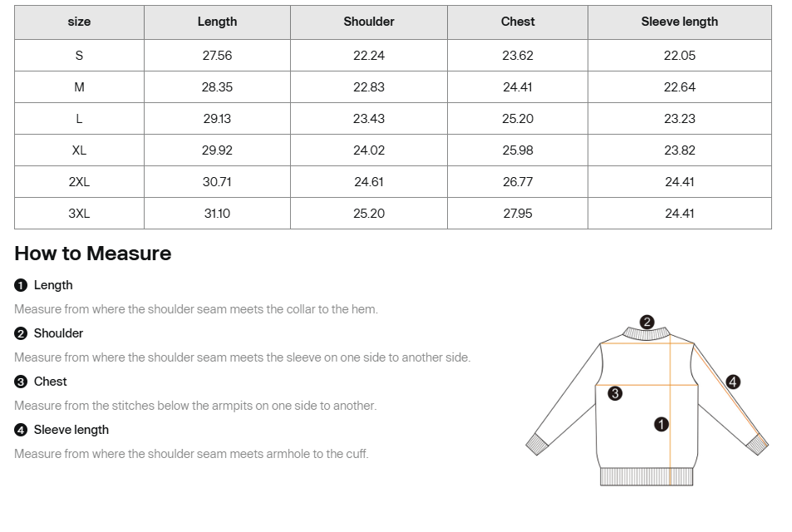The width and height of the screenshot is (792, 532).
Task: Click the 2XL chest value 26.77
Action: (x=518, y=182)
